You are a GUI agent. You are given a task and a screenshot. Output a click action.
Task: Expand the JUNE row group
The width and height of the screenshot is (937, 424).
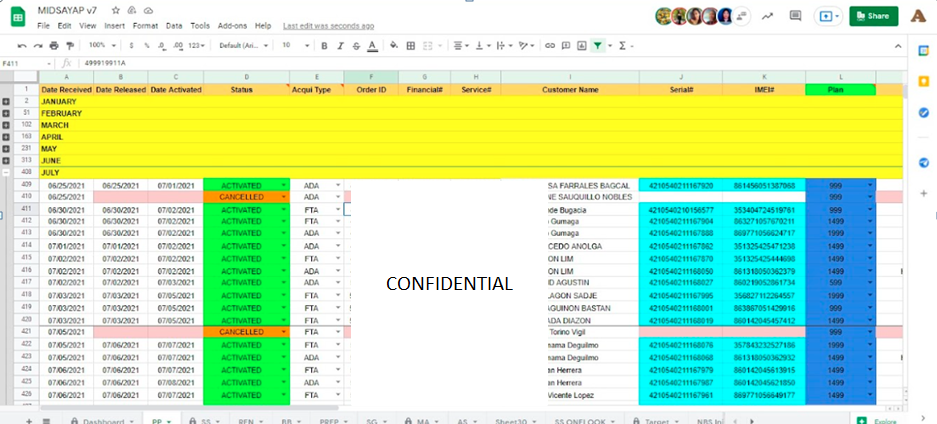pos(6,161)
